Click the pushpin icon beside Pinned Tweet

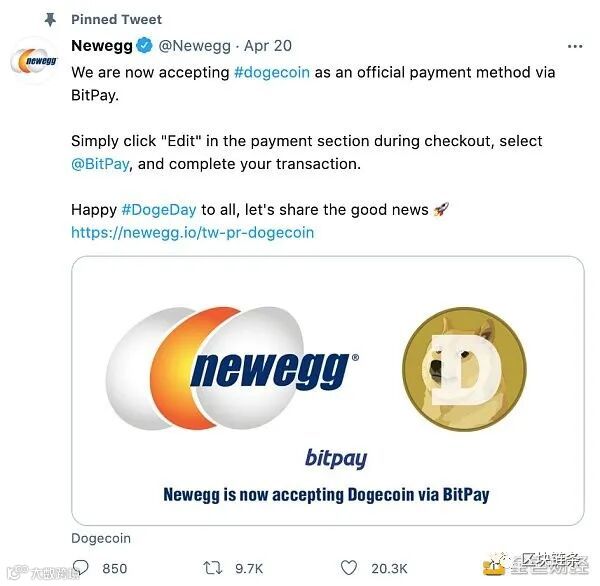tap(50, 19)
